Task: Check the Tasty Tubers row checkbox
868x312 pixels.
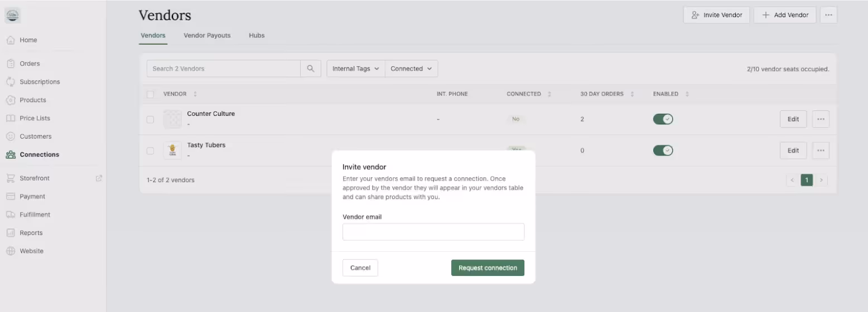Action: click(150, 150)
